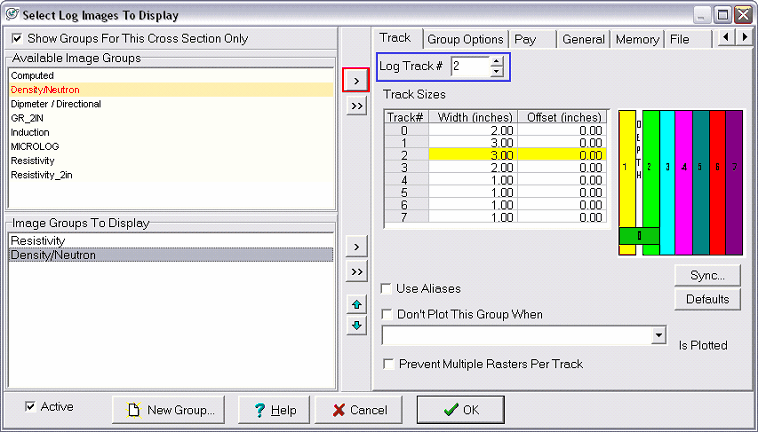Click the red-outlined single arrow add button
Image resolution: width=760 pixels, height=434 pixels.
tap(357, 78)
